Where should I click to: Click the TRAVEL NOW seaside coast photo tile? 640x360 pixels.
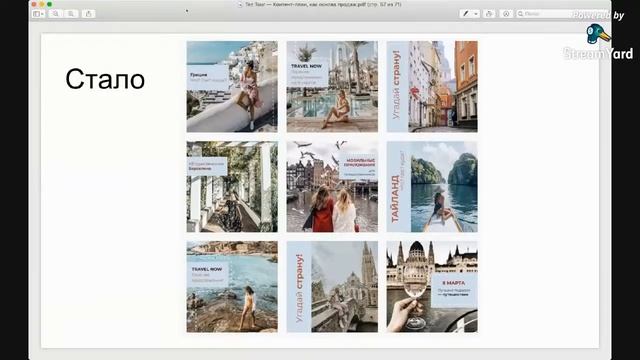coord(232,287)
